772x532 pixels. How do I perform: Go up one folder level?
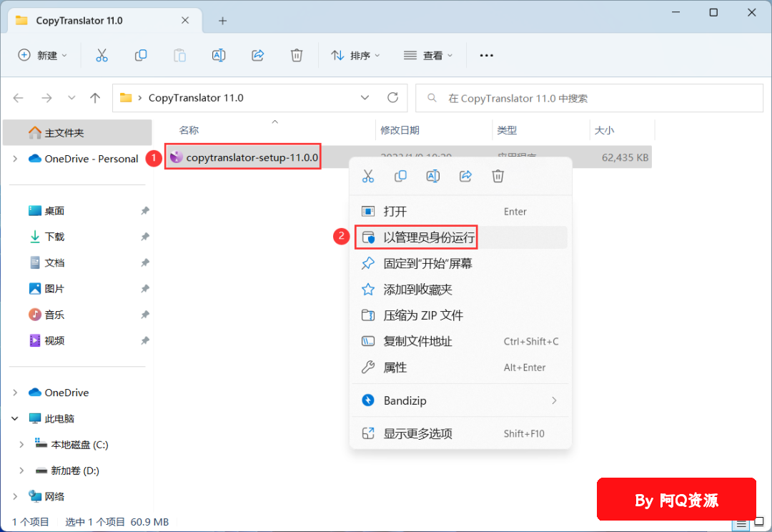click(95, 98)
